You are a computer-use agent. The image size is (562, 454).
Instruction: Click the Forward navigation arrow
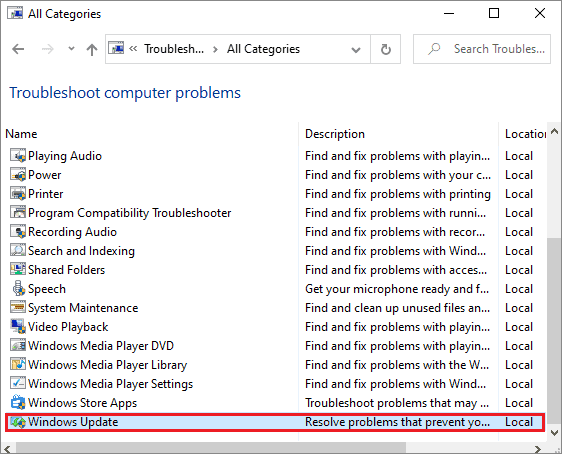47,49
